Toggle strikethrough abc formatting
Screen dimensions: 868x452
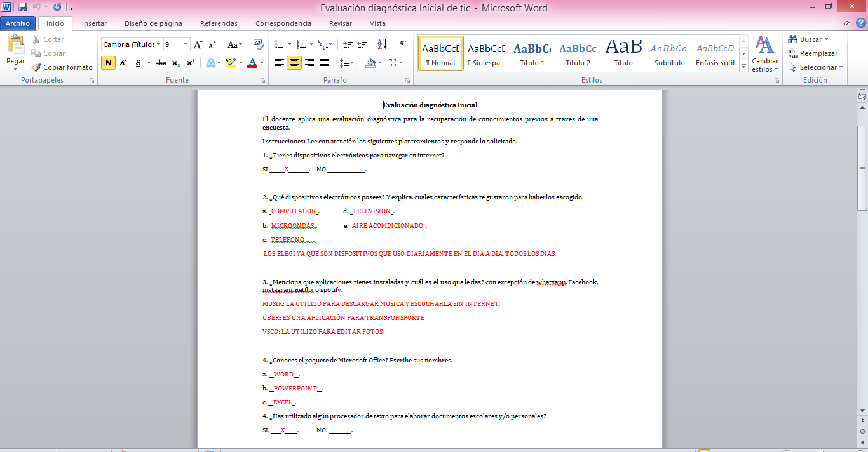[161, 63]
